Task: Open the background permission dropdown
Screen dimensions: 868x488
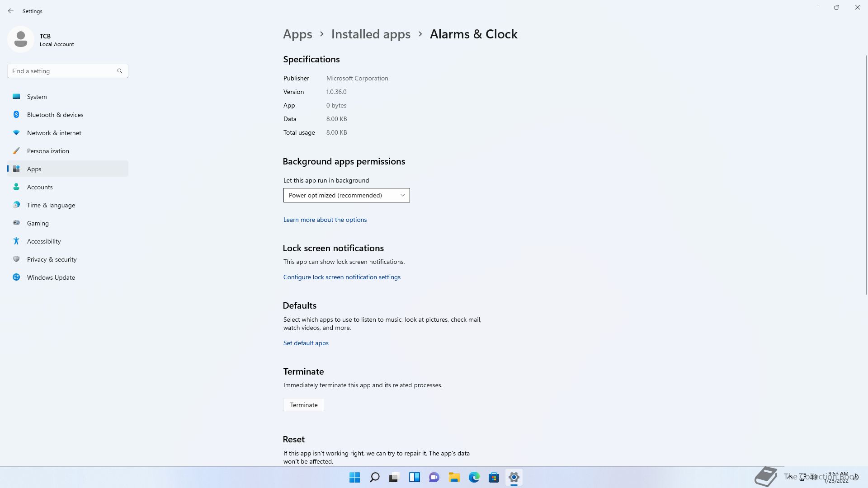Action: (x=346, y=195)
